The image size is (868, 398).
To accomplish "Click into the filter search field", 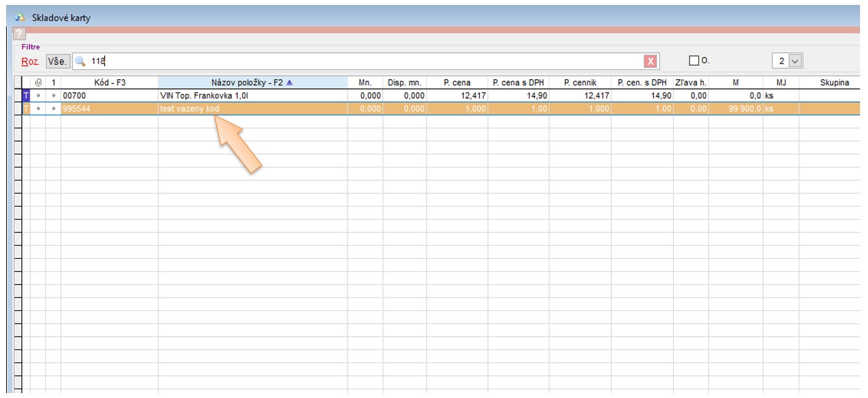I will (368, 61).
